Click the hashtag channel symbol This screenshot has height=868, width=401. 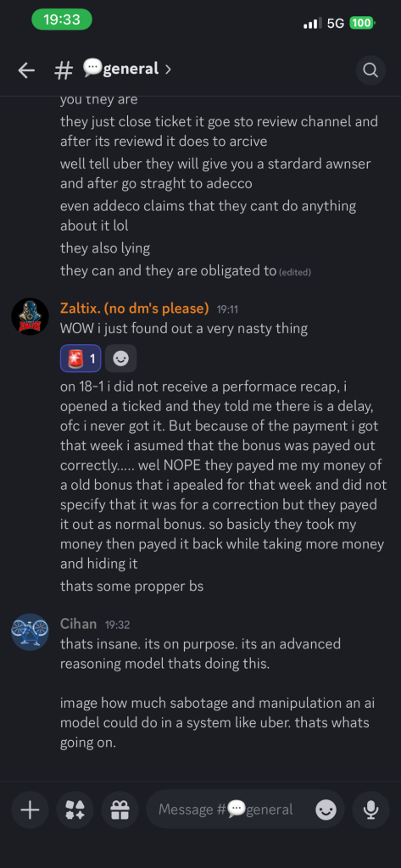pos(64,70)
